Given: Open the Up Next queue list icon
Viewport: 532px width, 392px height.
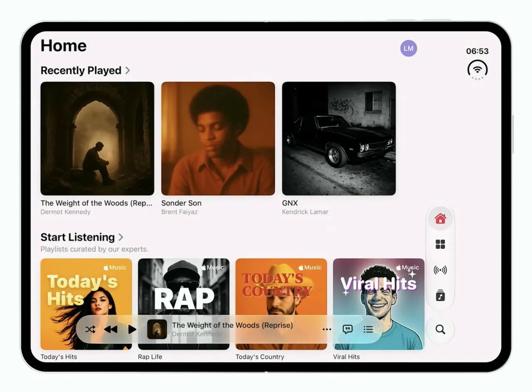Looking at the screenshot, I should pos(368,329).
